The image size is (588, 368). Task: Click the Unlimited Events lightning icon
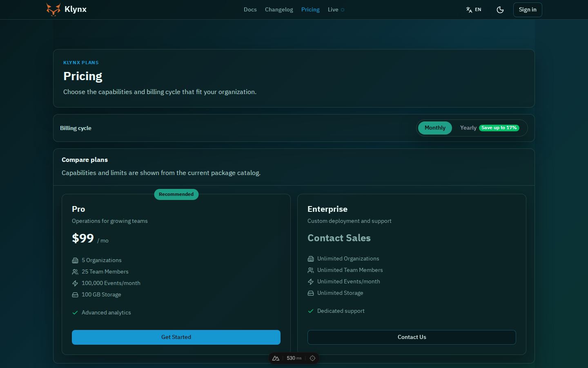311,282
